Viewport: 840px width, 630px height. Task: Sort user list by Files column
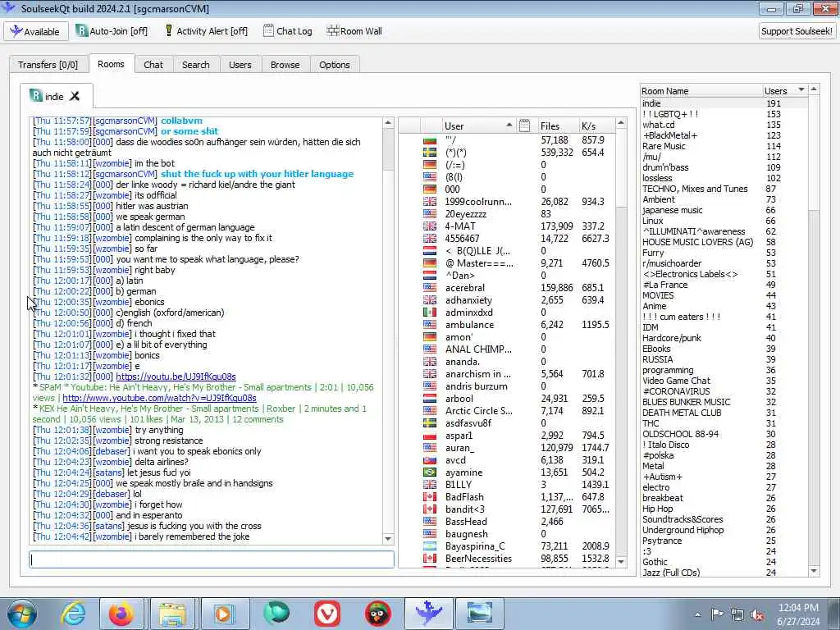pos(557,126)
